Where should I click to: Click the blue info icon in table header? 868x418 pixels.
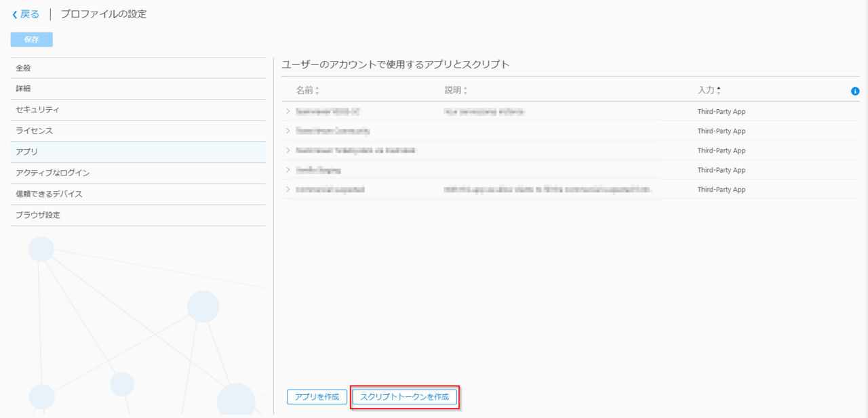pyautogui.click(x=854, y=91)
